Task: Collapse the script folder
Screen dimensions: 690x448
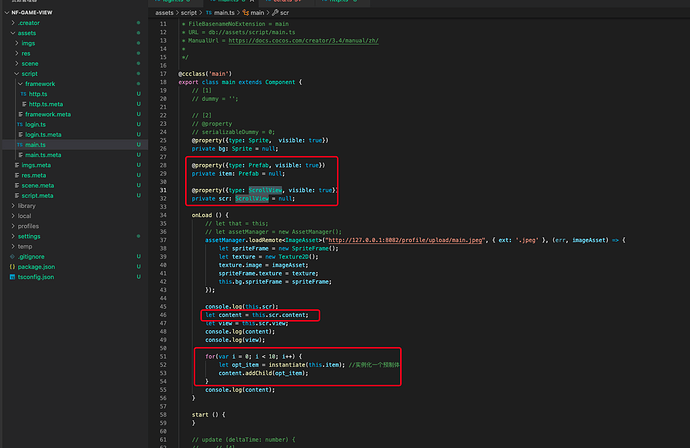Action: click(30, 74)
